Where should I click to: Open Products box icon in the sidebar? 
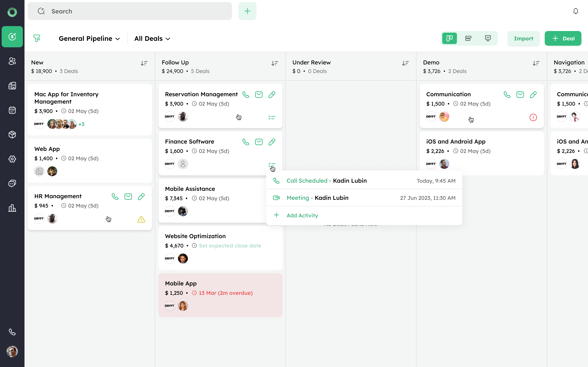[12, 134]
